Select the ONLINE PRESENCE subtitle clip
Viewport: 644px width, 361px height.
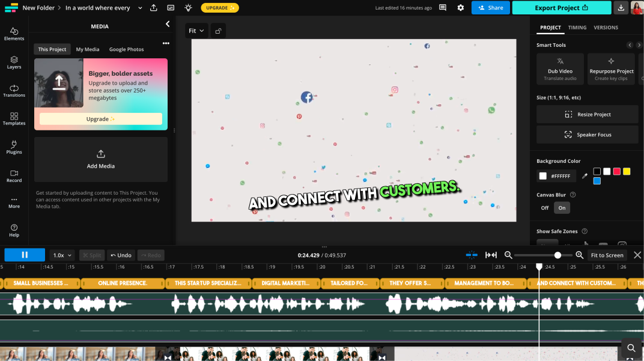(123, 284)
